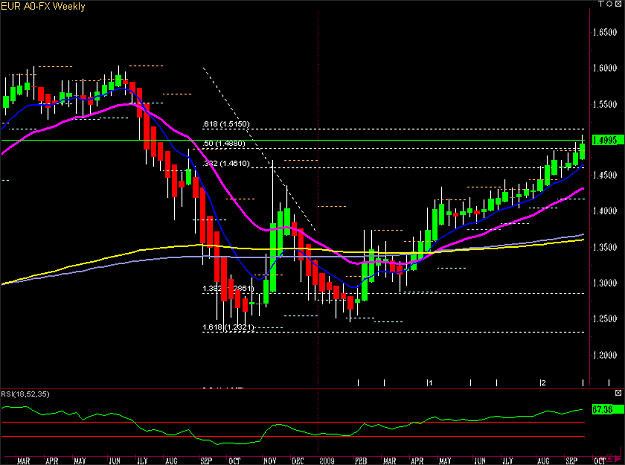Click the cycle marker labeled 2 above the RSI pane

click(543, 383)
